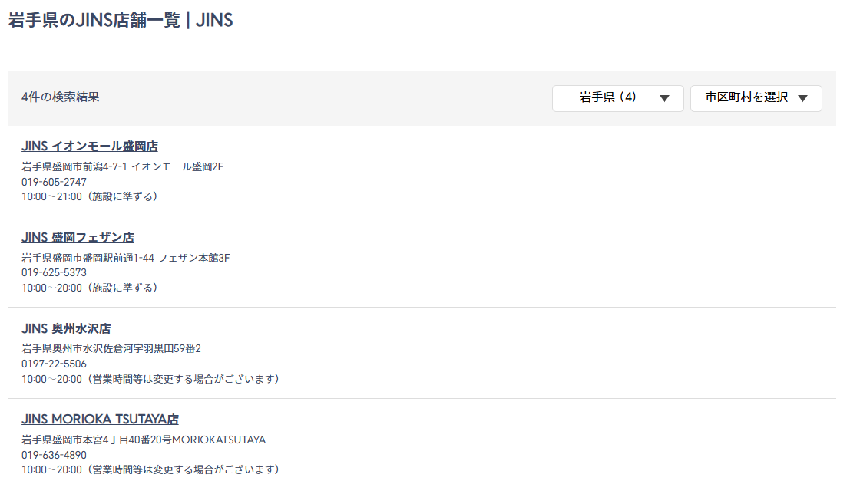Open the 岩手県 (4) prefecture dropdown
850x504 pixels.
[617, 98]
